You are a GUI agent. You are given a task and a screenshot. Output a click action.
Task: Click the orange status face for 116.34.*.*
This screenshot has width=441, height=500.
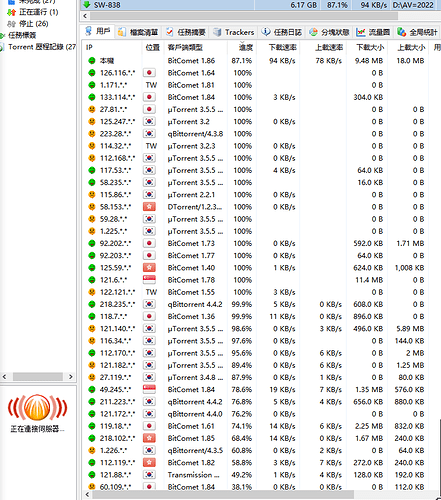click(92, 341)
